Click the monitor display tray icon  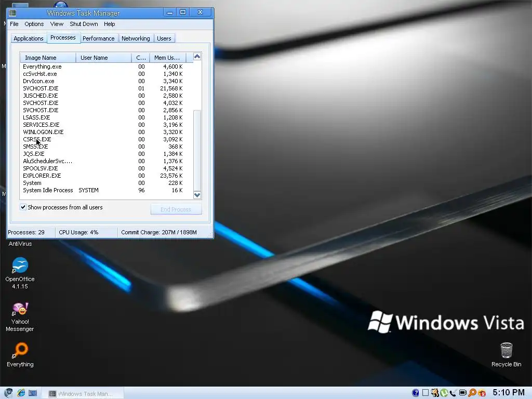(x=462, y=393)
